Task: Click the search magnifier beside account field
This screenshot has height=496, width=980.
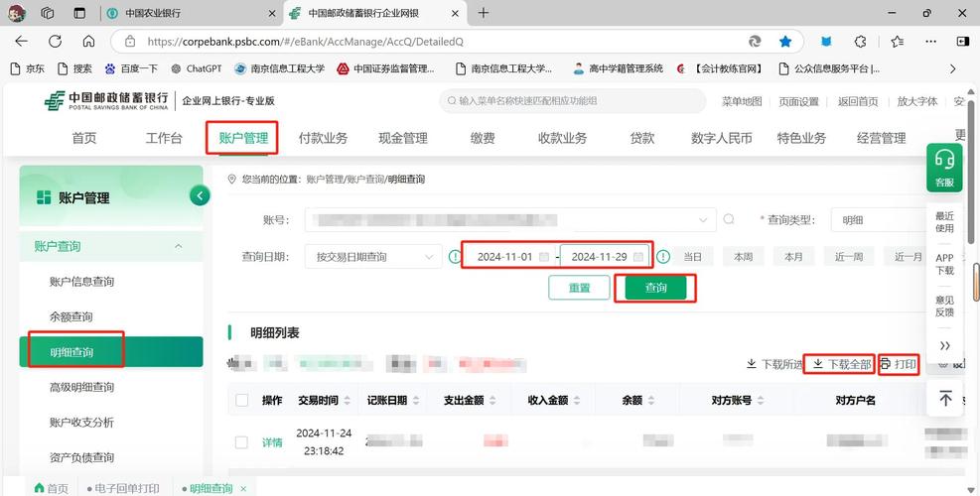Action: pos(729,219)
